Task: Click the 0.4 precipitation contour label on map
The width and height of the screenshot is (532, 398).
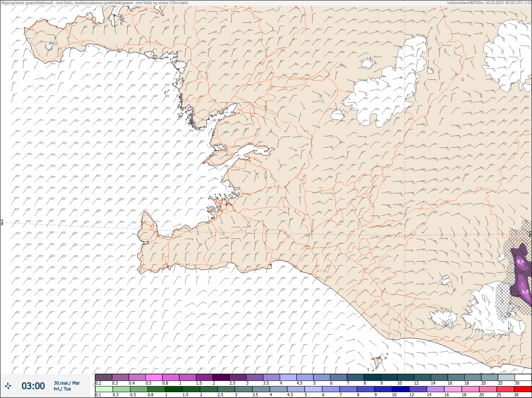Action: tap(520, 262)
